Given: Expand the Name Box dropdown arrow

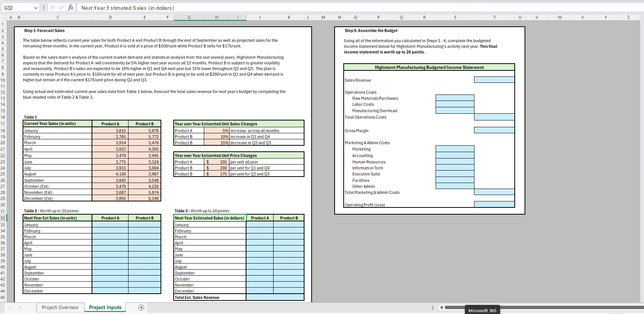Looking at the screenshot, I should point(36,8).
